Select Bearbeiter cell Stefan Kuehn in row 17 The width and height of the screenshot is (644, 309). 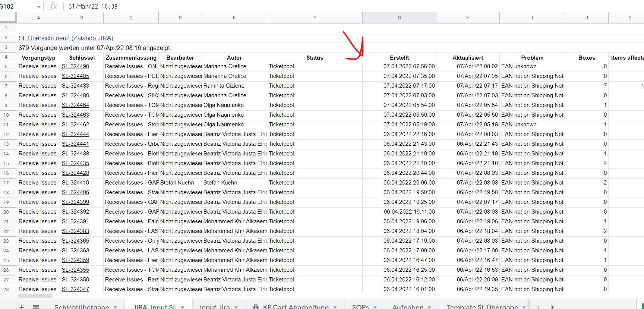(x=180, y=183)
